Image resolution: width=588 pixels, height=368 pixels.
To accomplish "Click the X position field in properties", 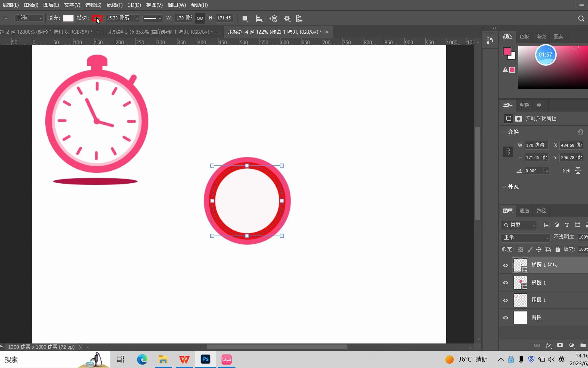I will click(x=571, y=145).
